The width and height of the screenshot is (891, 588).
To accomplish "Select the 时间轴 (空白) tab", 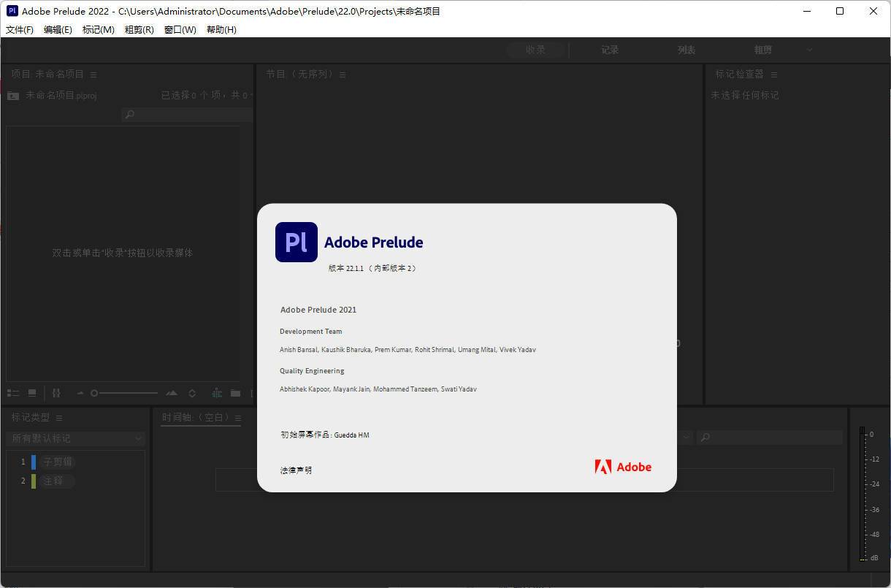I will coord(196,417).
